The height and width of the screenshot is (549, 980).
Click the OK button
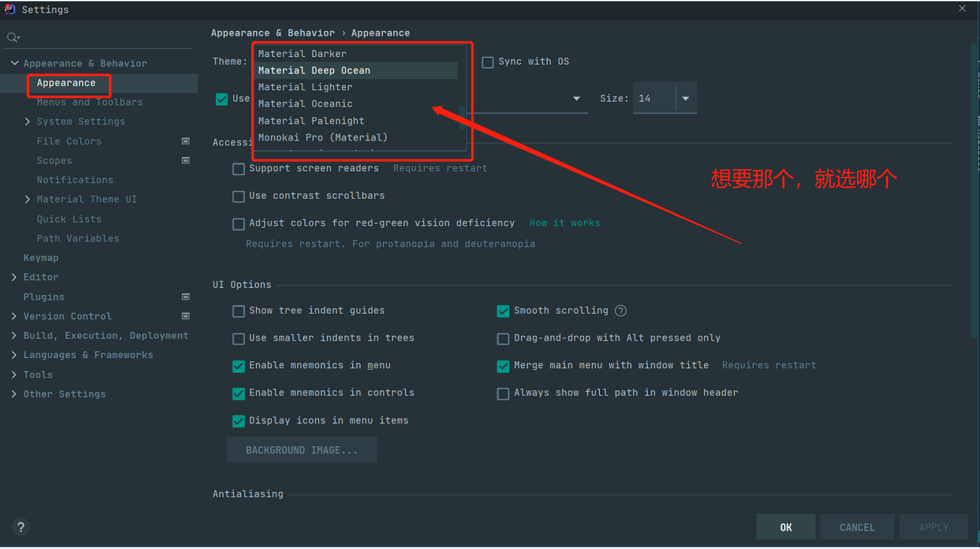[x=786, y=527]
